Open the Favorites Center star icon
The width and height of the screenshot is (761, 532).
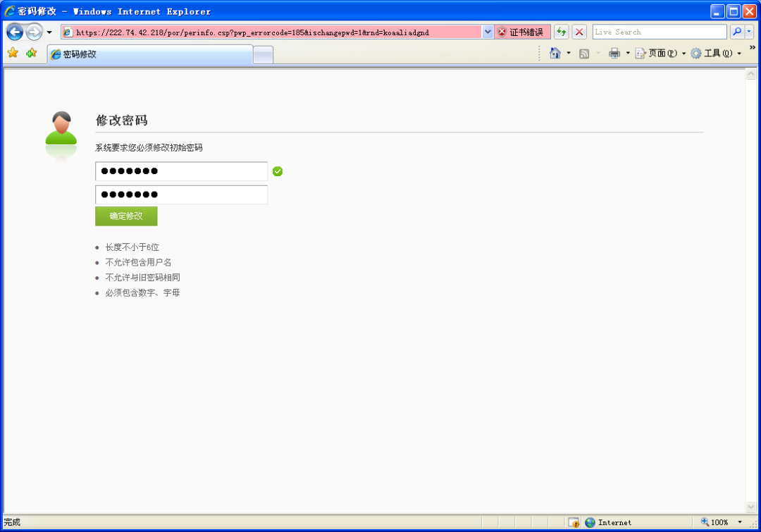point(13,53)
